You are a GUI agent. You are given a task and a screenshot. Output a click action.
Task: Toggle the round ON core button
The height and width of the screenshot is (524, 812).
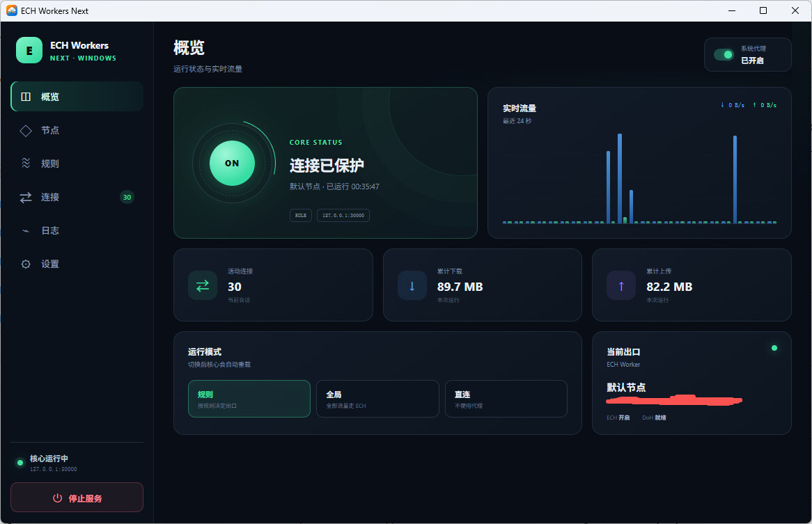[232, 163]
